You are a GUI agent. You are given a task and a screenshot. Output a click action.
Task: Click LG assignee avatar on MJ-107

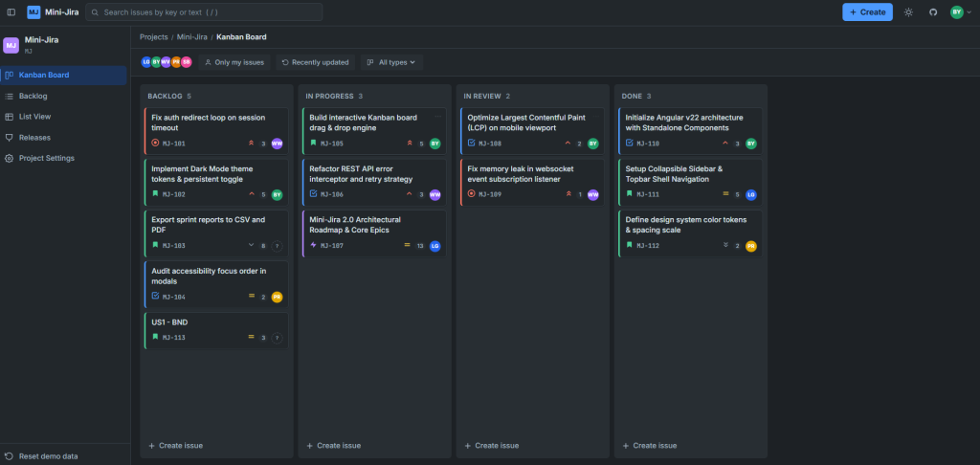[435, 246]
